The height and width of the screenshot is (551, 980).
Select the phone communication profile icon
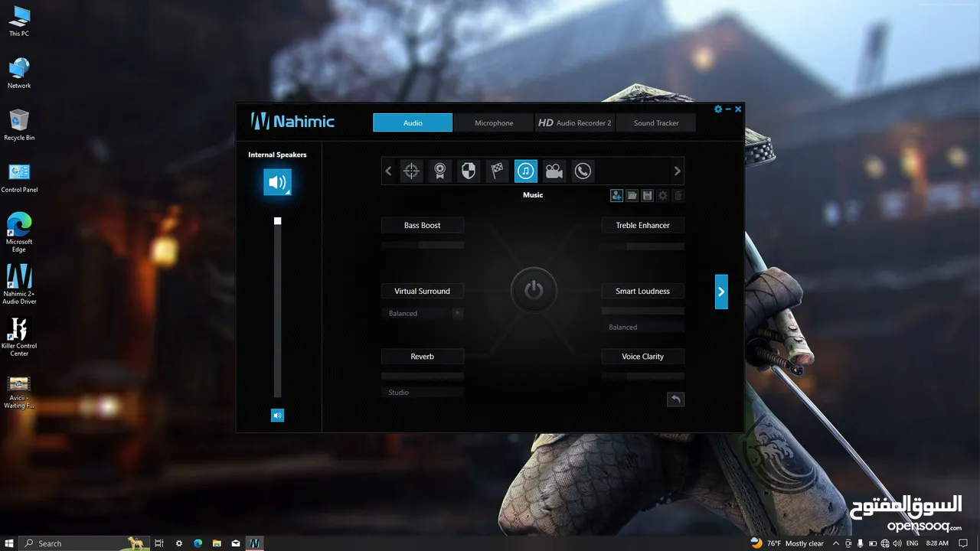(583, 171)
